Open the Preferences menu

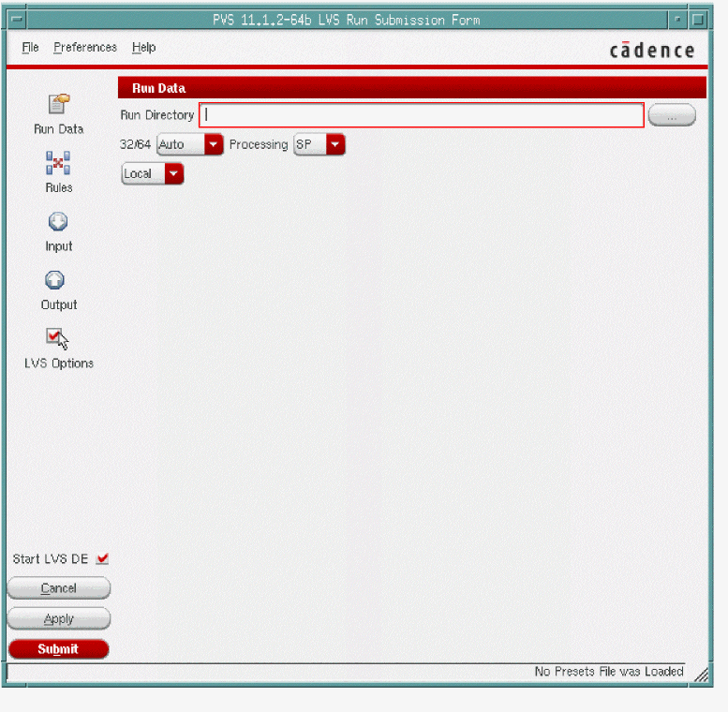[x=85, y=48]
